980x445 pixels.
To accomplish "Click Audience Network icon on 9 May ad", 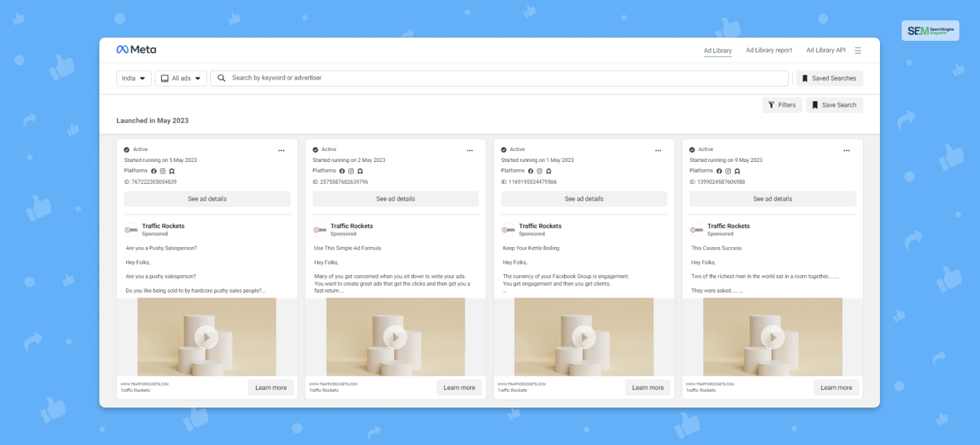I will [737, 171].
